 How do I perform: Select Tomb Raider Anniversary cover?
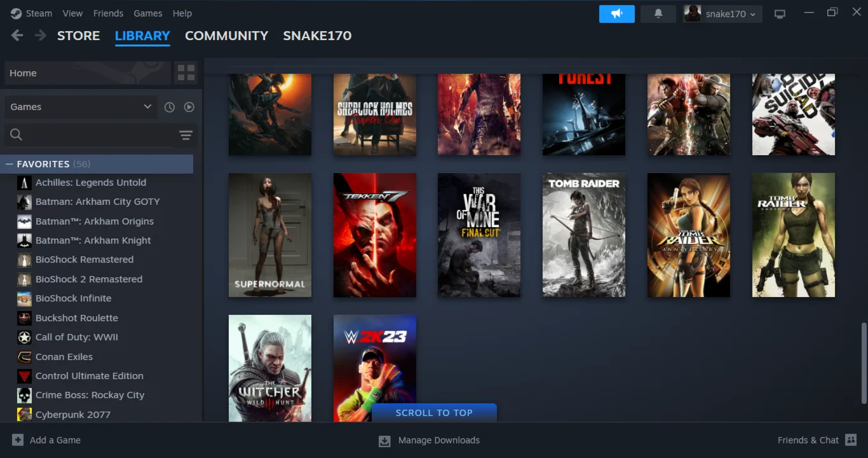pyautogui.click(x=689, y=235)
